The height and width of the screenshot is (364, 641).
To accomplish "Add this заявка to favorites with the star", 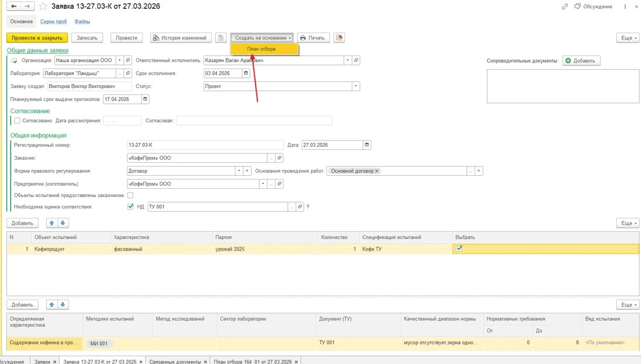I will click(43, 6).
